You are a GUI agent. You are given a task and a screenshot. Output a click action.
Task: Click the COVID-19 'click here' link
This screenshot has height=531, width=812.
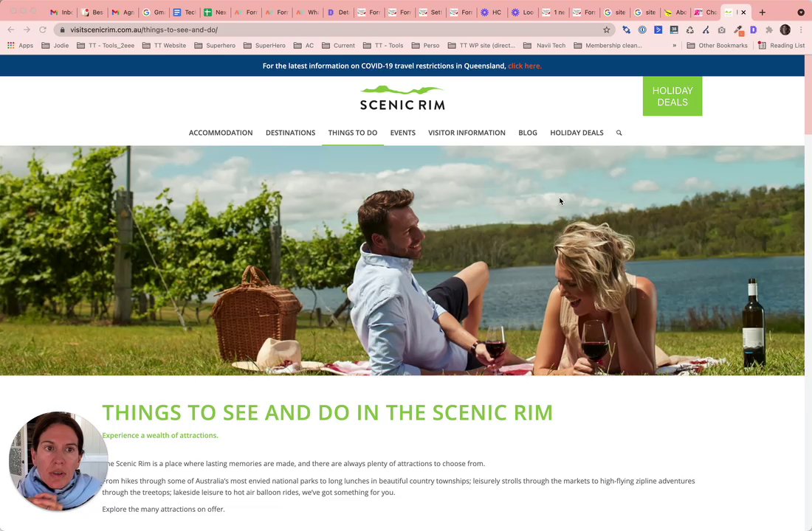pyautogui.click(x=525, y=66)
